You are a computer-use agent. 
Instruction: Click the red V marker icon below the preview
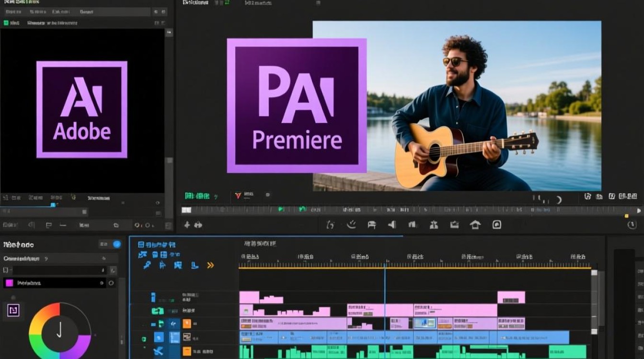(238, 195)
